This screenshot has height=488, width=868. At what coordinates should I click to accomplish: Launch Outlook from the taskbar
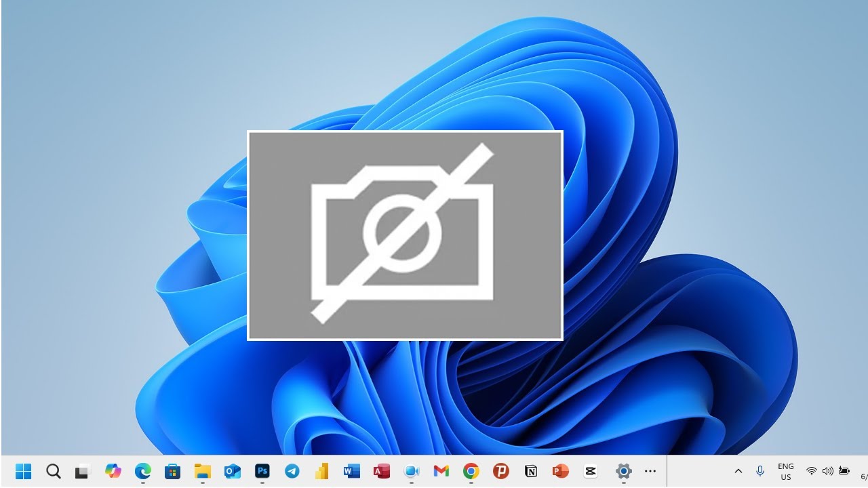point(233,471)
